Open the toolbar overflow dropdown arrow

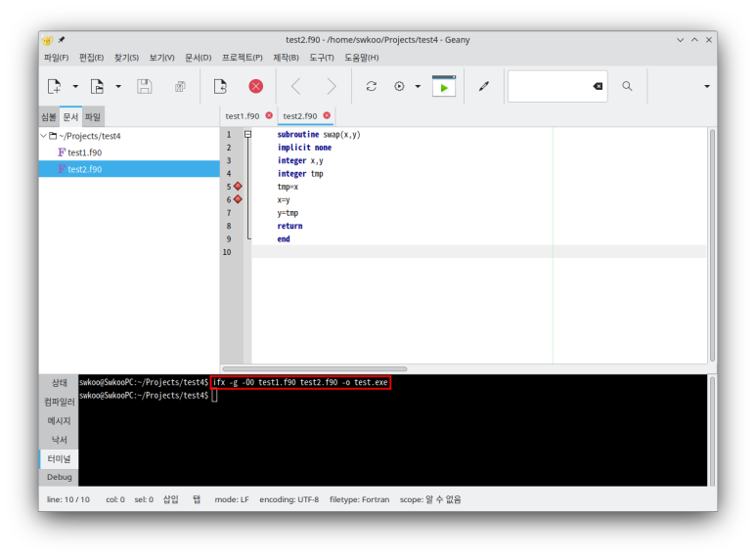[x=707, y=86]
